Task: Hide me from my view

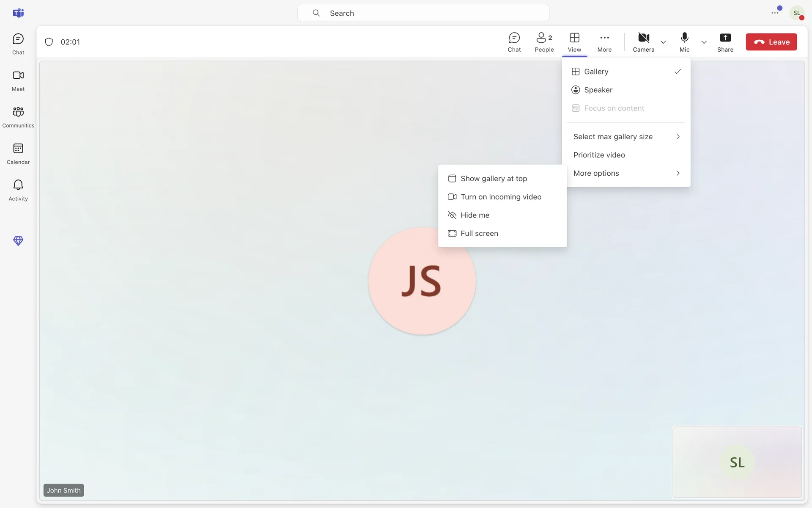Action: tap(475, 215)
